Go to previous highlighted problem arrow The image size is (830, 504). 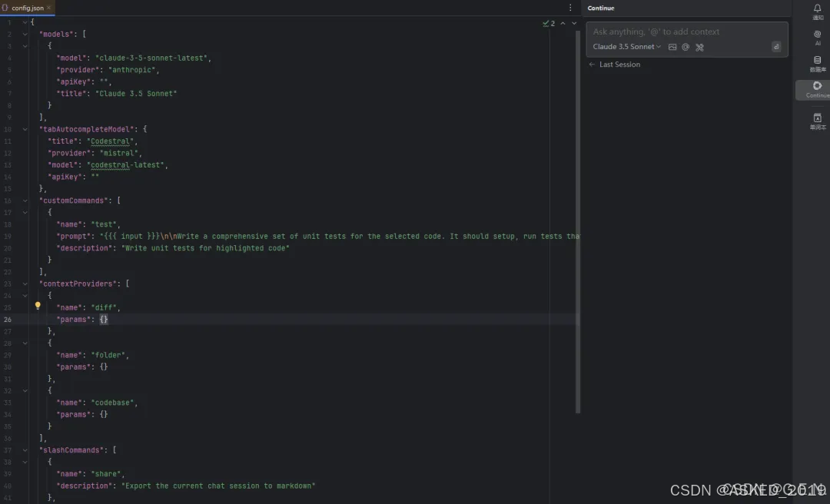(x=563, y=23)
